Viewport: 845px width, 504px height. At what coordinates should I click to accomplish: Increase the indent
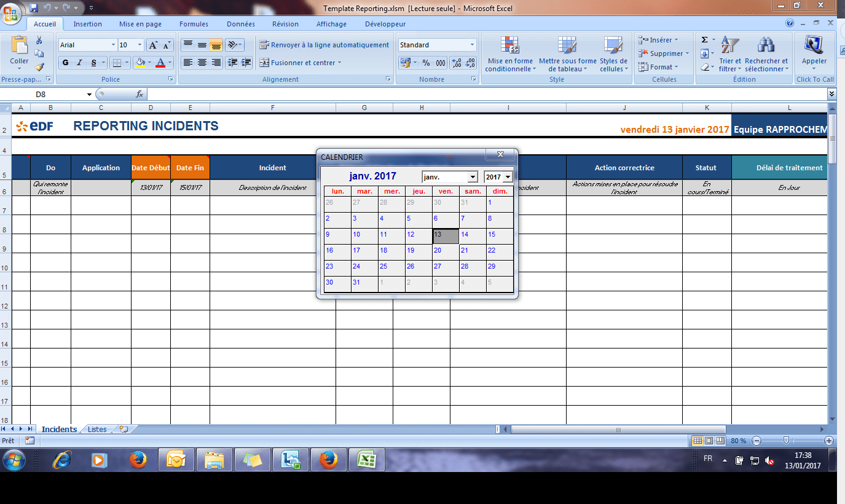(x=246, y=63)
